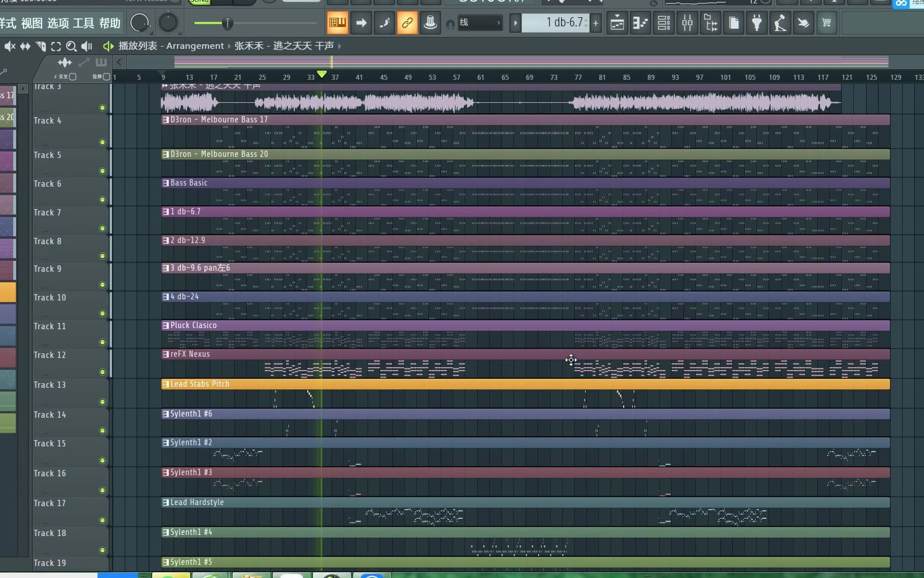The height and width of the screenshot is (578, 924).
Task: Click the pattern clip focus icon
Action: [101, 63]
